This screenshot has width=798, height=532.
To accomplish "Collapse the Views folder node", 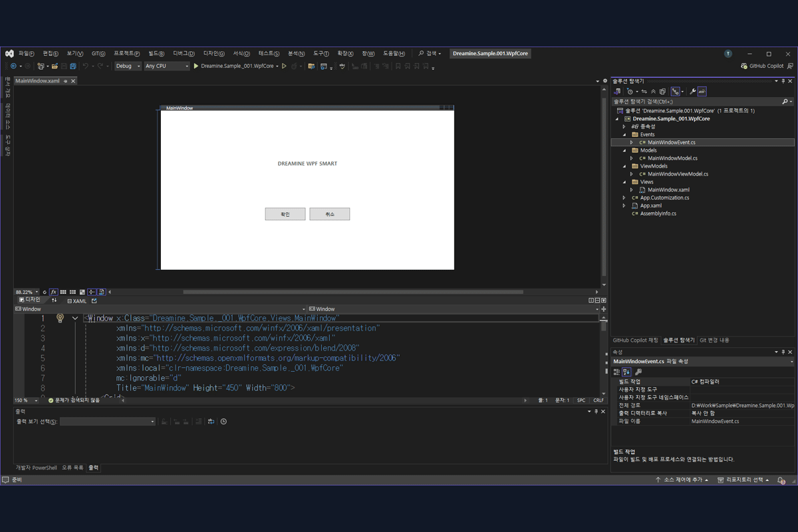I will pyautogui.click(x=624, y=182).
